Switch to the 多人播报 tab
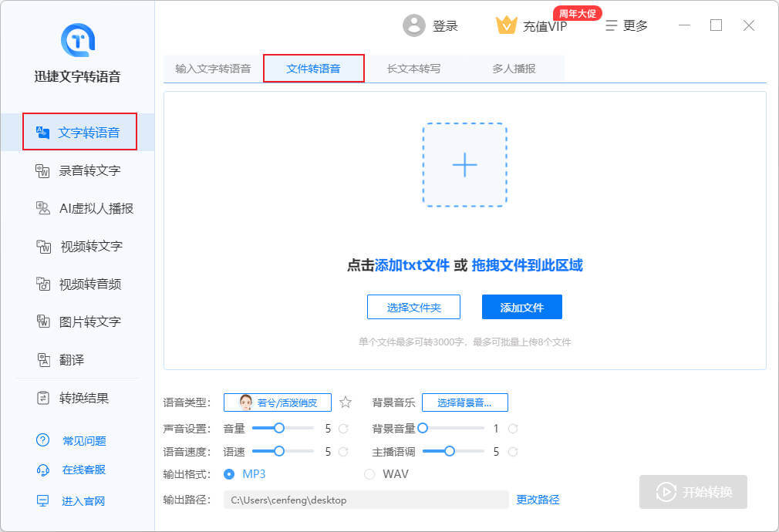This screenshot has height=532, width=779. (514, 69)
